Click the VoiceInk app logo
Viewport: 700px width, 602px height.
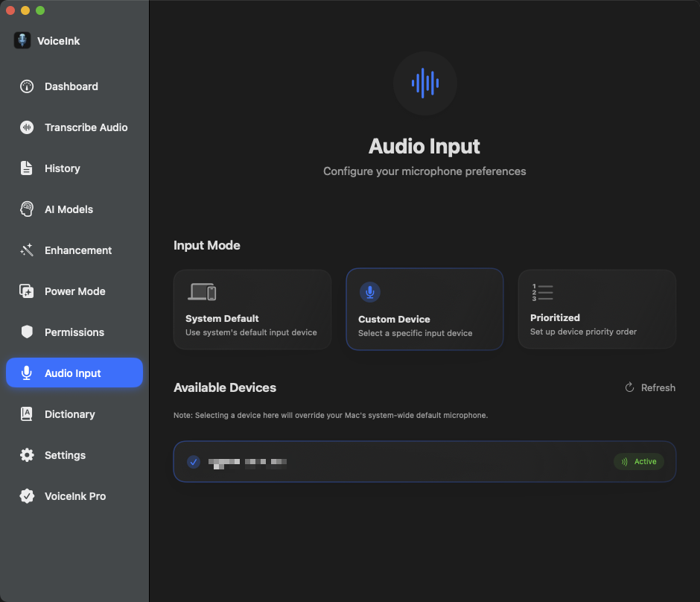22,41
